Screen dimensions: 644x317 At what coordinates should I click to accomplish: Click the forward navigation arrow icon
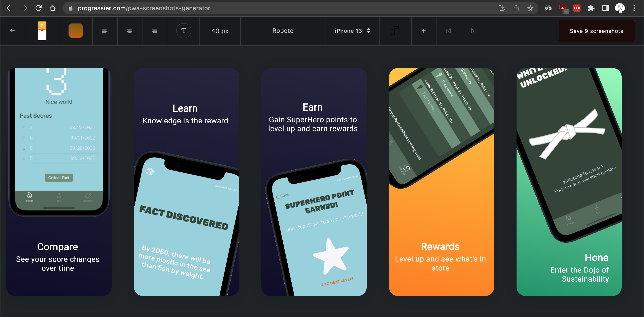pos(473,30)
